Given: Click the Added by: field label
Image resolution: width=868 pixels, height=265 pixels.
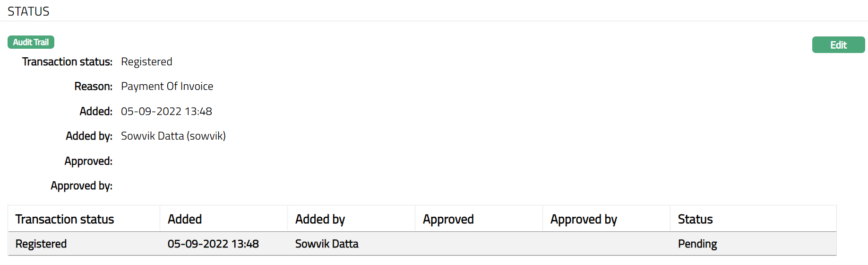Looking at the screenshot, I should (x=89, y=136).
